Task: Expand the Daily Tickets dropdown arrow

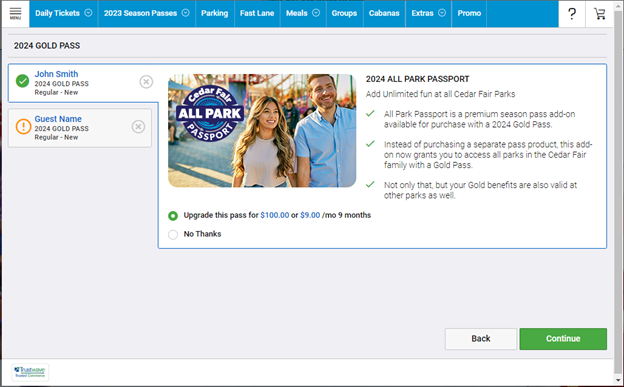Action: click(88, 13)
